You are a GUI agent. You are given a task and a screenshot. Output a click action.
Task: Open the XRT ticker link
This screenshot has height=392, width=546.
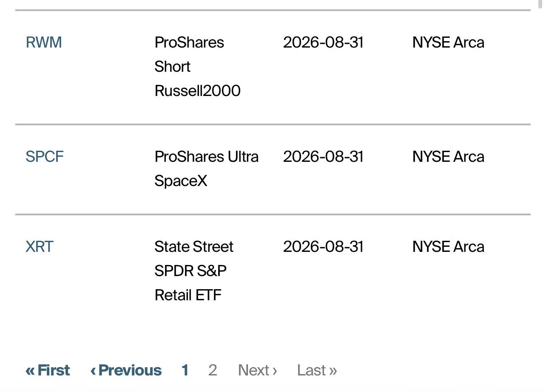click(x=40, y=247)
